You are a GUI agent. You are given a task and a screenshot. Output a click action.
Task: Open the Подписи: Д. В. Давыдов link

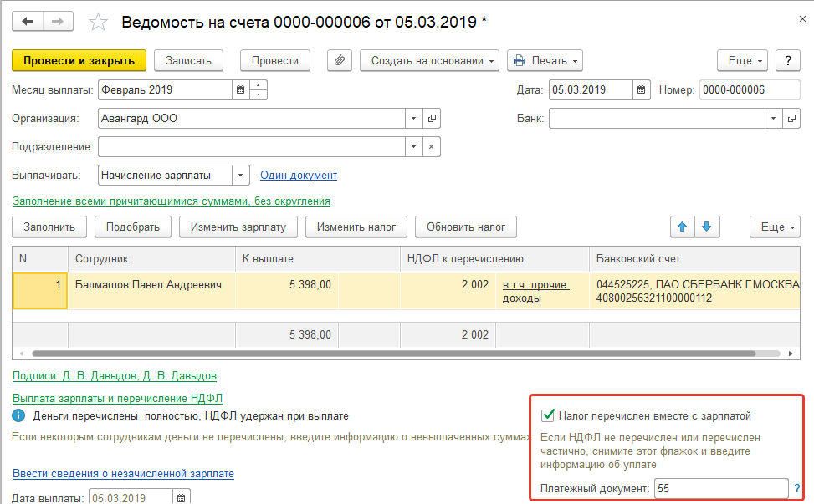[115, 375]
